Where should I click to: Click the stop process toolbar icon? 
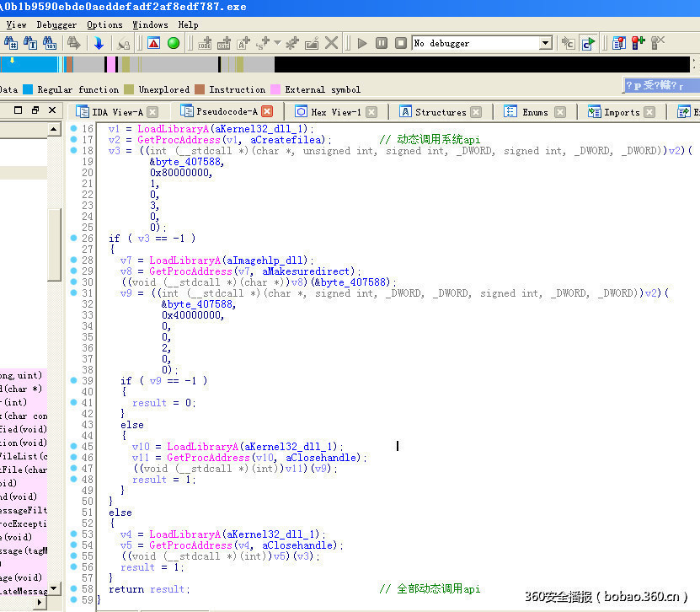[x=401, y=41]
